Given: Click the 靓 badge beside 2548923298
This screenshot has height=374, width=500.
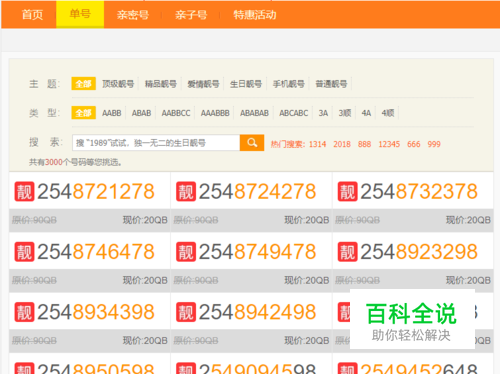Looking at the screenshot, I should click(348, 252).
